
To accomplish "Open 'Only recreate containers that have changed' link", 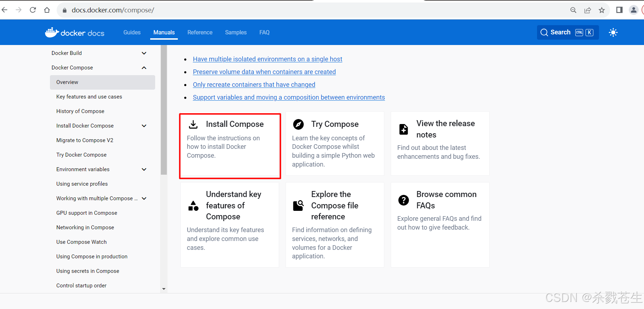I will pos(254,85).
